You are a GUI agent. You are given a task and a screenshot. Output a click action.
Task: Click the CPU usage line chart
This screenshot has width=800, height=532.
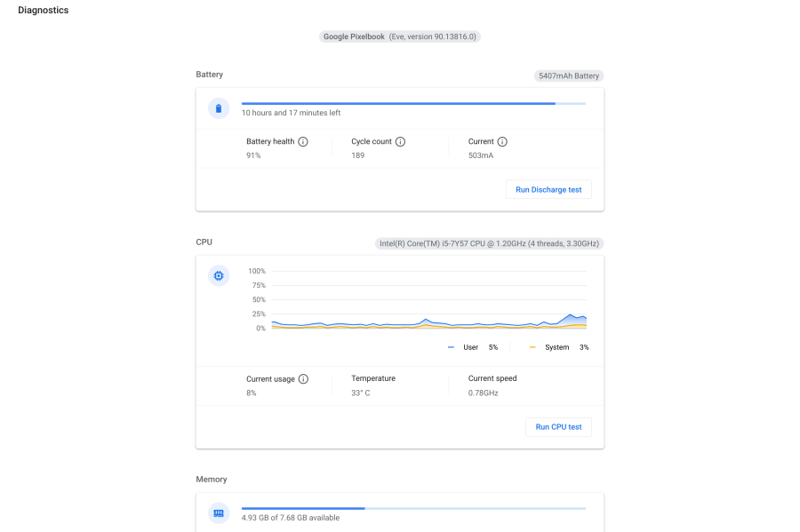click(x=428, y=302)
